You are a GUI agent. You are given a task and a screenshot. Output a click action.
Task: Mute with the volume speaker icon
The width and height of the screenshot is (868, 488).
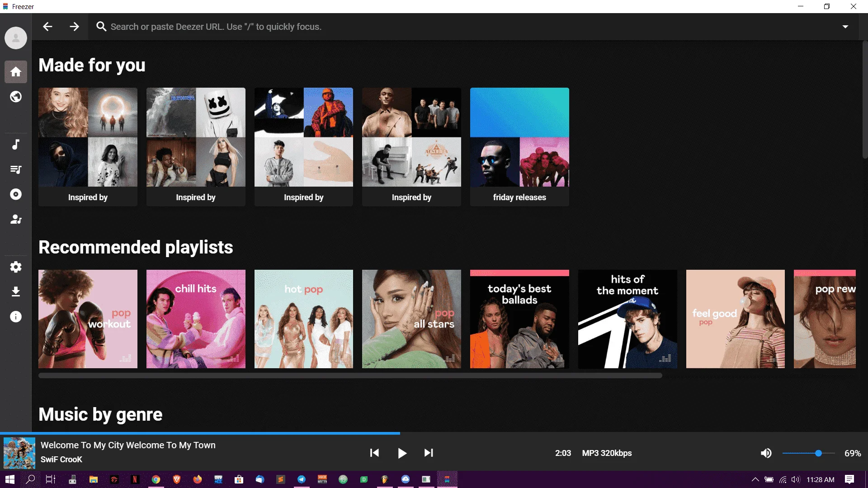point(766,453)
